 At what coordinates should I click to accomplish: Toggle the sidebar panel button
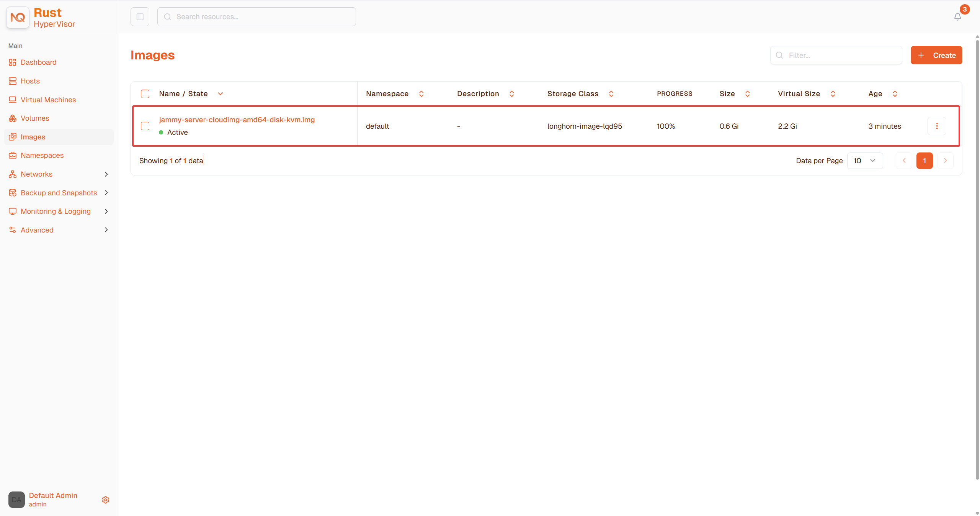(140, 17)
